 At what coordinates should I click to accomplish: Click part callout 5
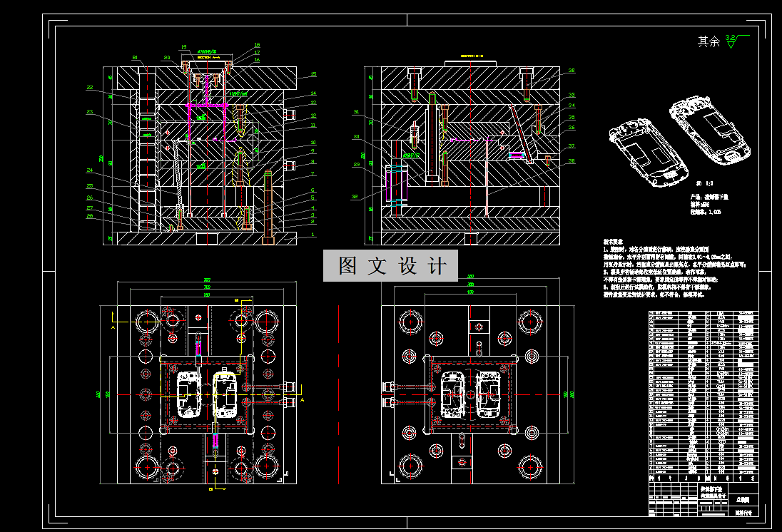coord(313,198)
